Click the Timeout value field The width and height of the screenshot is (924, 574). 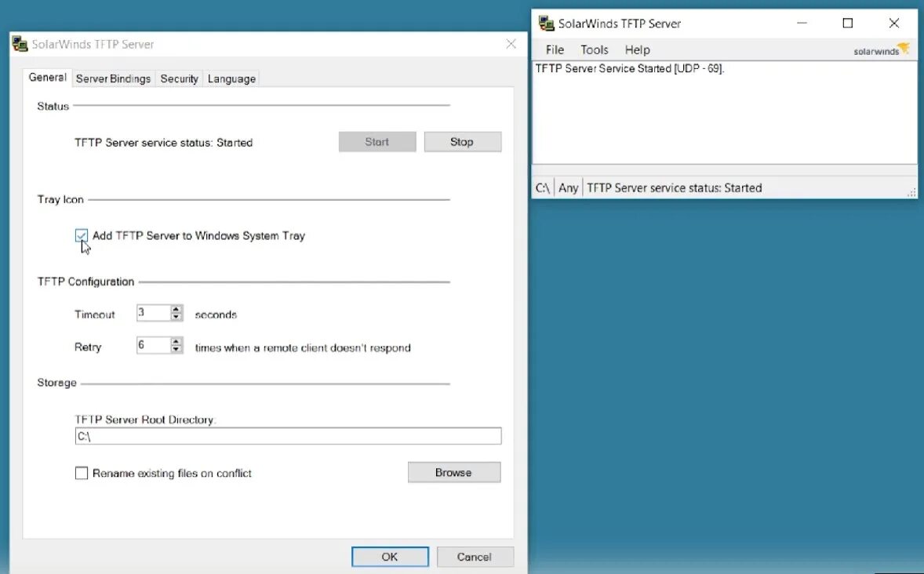point(153,313)
